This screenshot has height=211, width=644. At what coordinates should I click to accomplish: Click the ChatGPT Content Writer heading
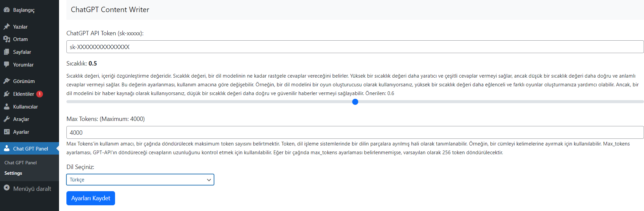click(x=110, y=9)
